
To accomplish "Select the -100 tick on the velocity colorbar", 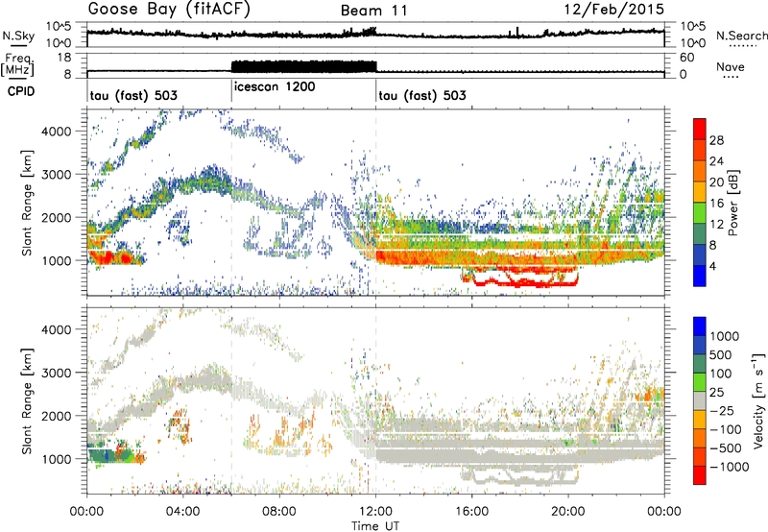I will tap(726, 429).
